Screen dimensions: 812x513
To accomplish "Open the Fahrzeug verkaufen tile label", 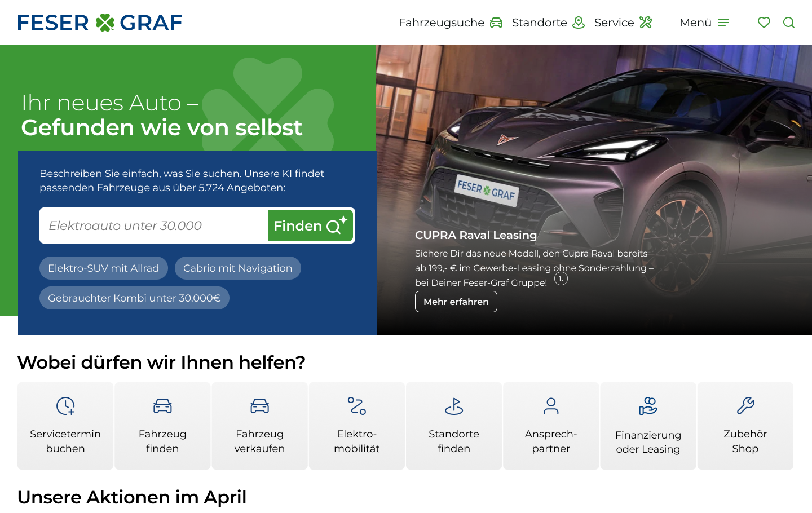I will [x=260, y=441].
